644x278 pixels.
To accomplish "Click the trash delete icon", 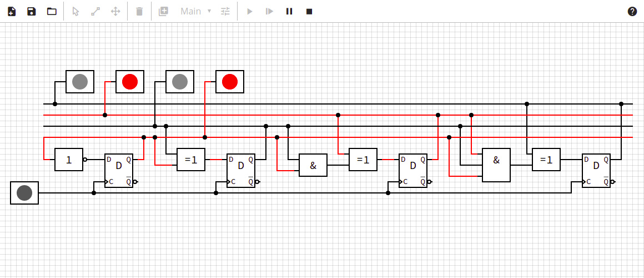I will (140, 12).
